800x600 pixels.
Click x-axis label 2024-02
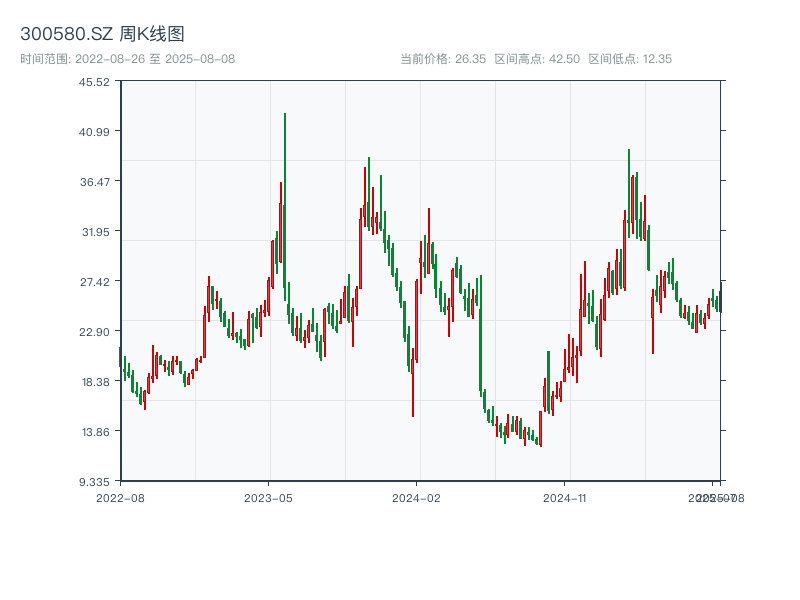(416, 498)
